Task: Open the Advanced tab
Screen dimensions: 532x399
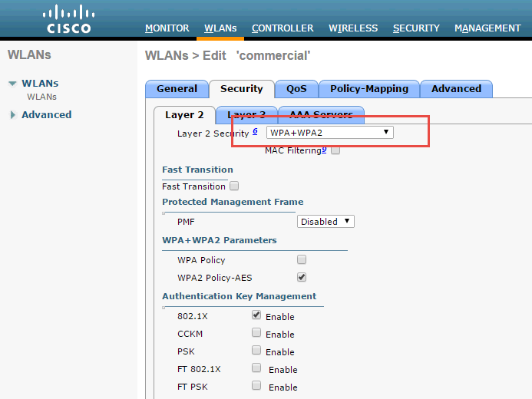Action: (x=456, y=89)
